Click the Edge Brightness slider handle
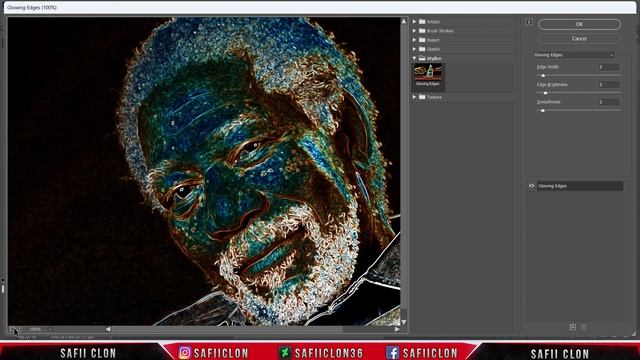The width and height of the screenshot is (640, 360). 545,93
